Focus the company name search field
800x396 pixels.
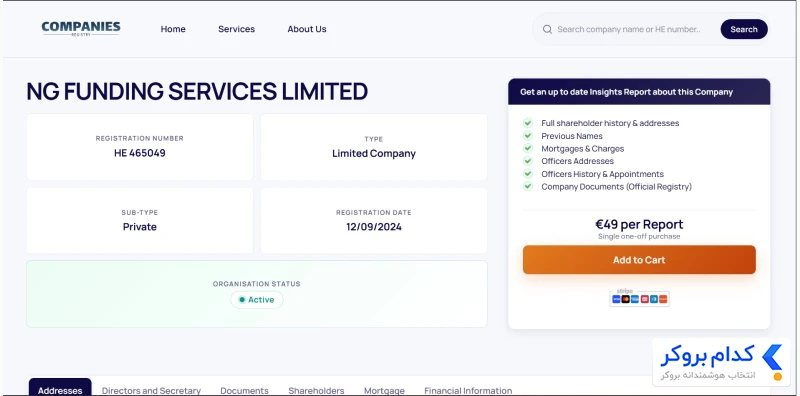[x=629, y=29]
